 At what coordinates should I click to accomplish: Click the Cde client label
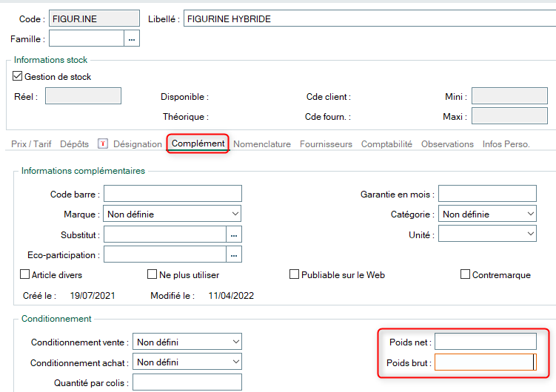point(329,97)
